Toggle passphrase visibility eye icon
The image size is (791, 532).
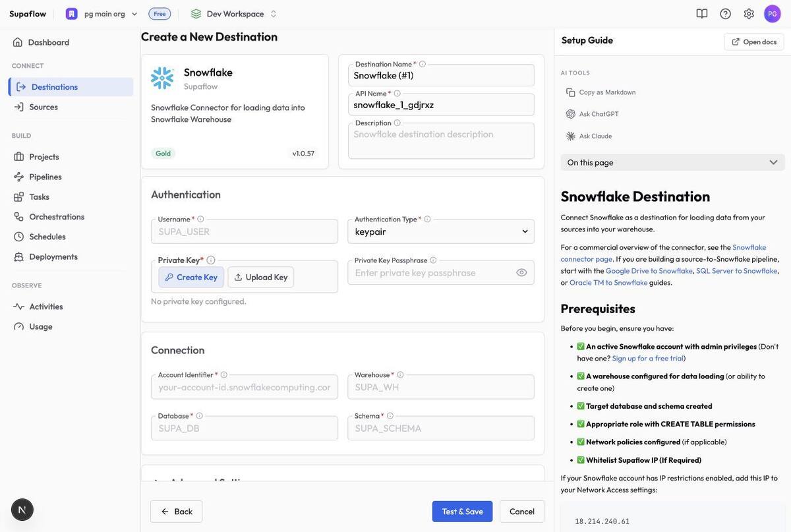[521, 272]
